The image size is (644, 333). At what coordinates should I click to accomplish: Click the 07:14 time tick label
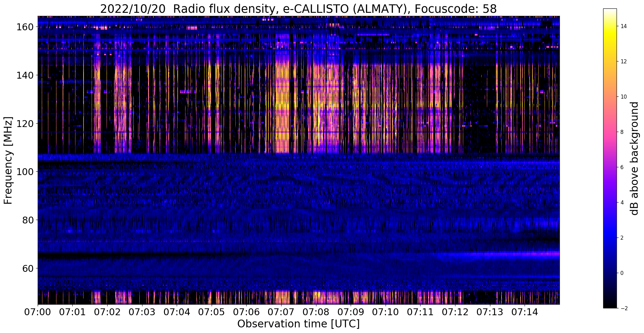(x=525, y=312)
